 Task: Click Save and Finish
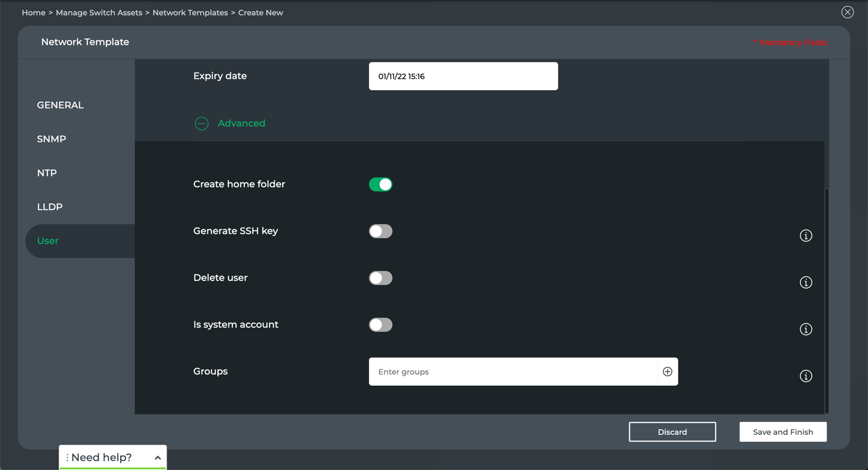782,432
